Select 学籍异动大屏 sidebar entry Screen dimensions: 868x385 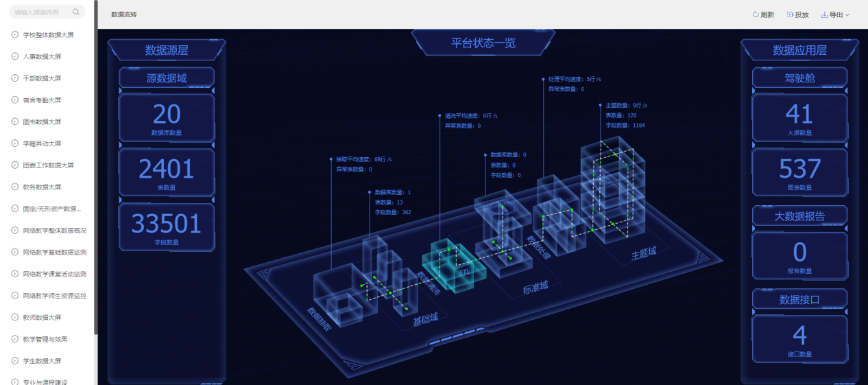click(x=42, y=143)
